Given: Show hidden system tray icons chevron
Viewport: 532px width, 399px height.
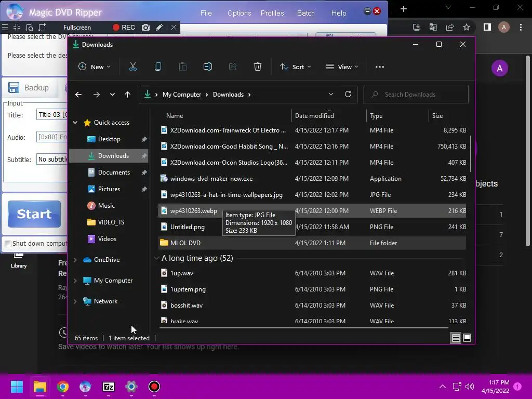Looking at the screenshot, I should [443, 387].
